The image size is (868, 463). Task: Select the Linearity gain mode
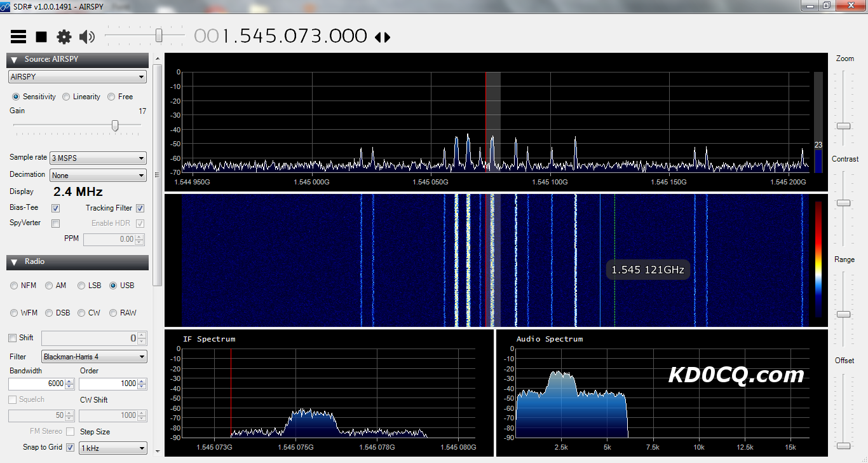[x=66, y=97]
